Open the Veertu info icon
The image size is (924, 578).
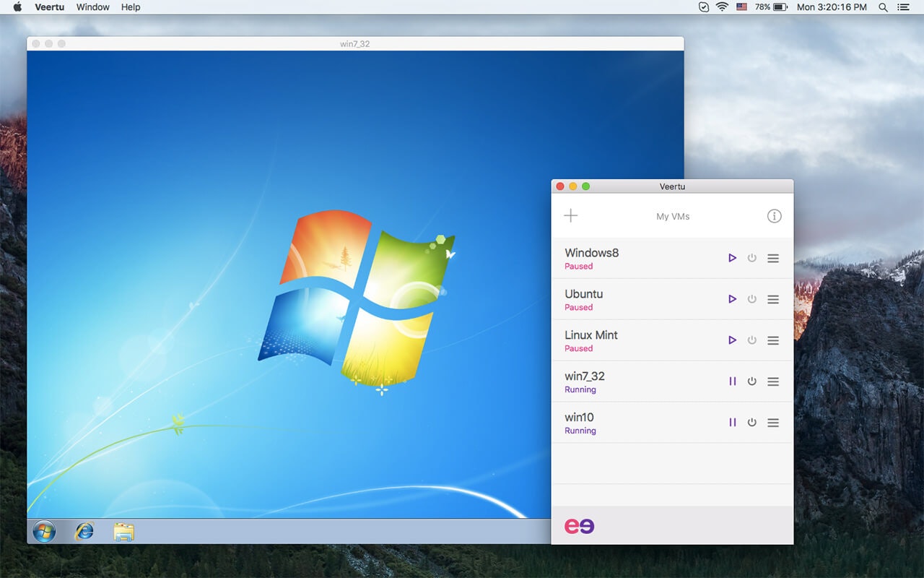774,216
